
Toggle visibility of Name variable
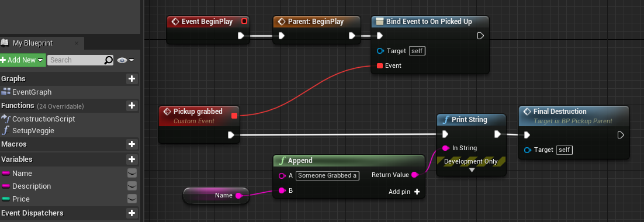(x=131, y=173)
